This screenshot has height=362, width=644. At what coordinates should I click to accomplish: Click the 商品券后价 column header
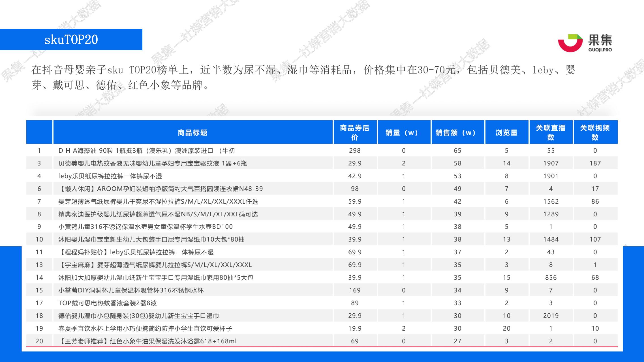tap(355, 132)
